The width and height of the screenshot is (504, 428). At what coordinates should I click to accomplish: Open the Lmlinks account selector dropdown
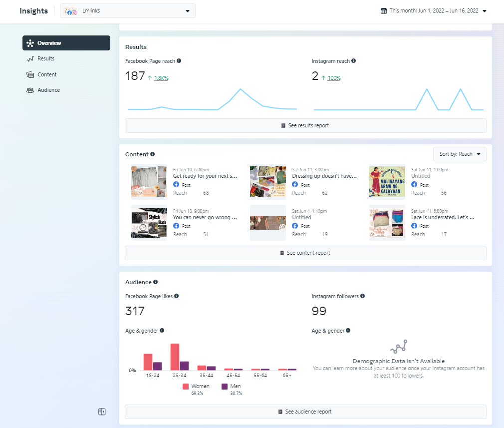tap(128, 11)
